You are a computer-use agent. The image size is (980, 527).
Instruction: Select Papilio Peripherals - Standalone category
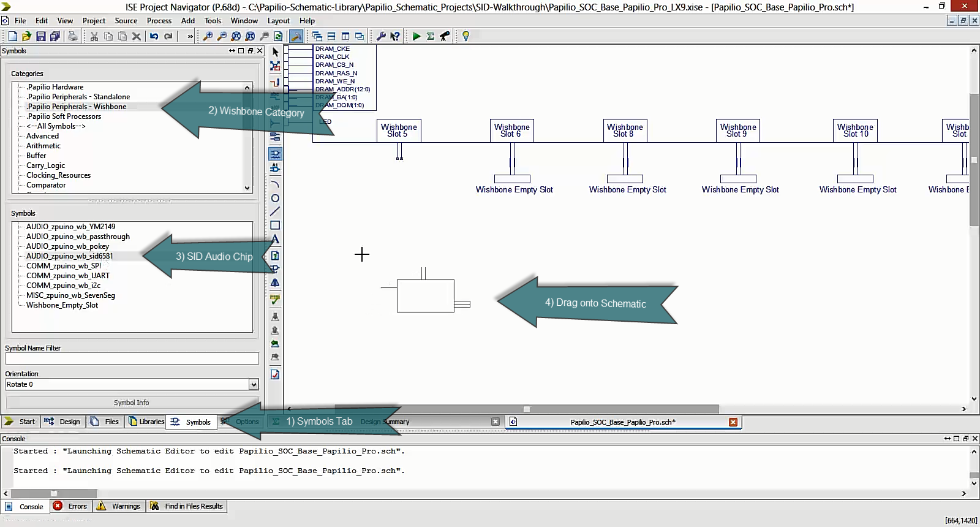tap(78, 97)
